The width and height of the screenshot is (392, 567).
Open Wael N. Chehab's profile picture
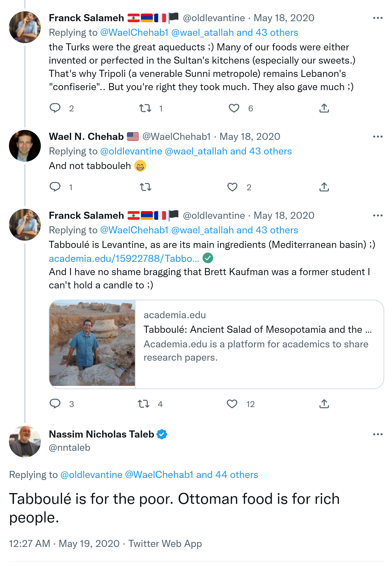click(25, 146)
